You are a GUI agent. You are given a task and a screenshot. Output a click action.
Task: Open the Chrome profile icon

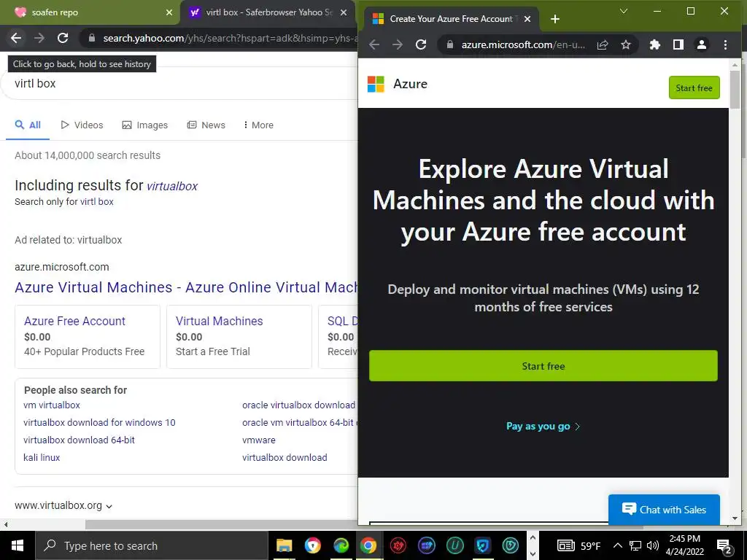point(701,44)
